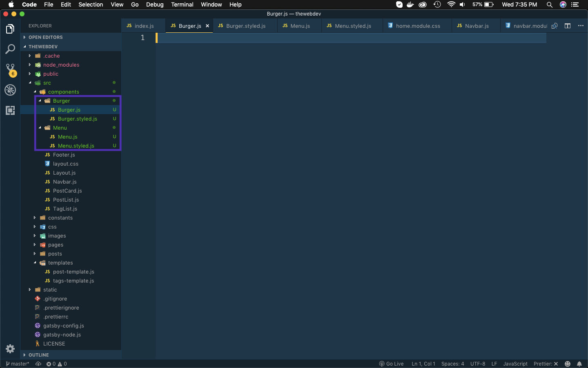Click the sync changes cloud icon
The height and width of the screenshot is (368, 588).
(38, 364)
